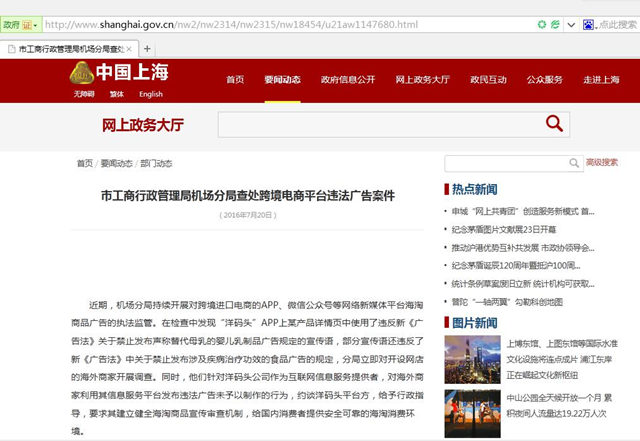Click 首页 in the breadcrumb
Image resolution: width=640 pixels, height=441 pixels.
(84, 163)
